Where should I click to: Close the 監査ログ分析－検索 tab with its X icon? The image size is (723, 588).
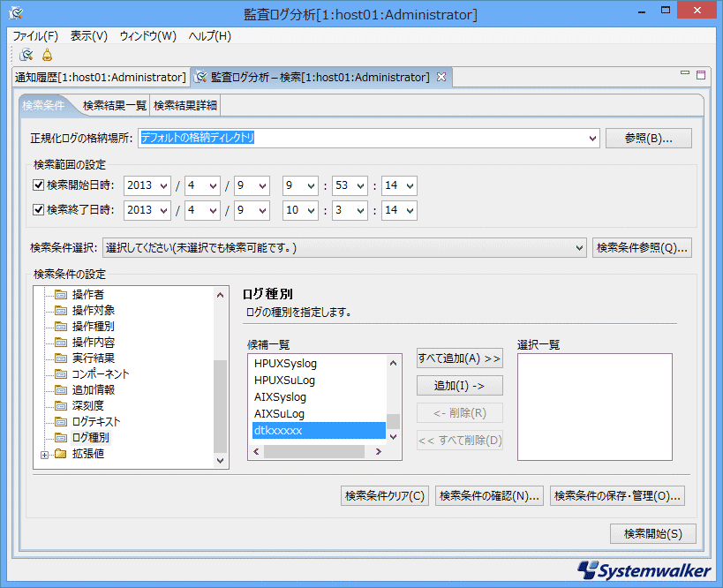tap(441, 78)
